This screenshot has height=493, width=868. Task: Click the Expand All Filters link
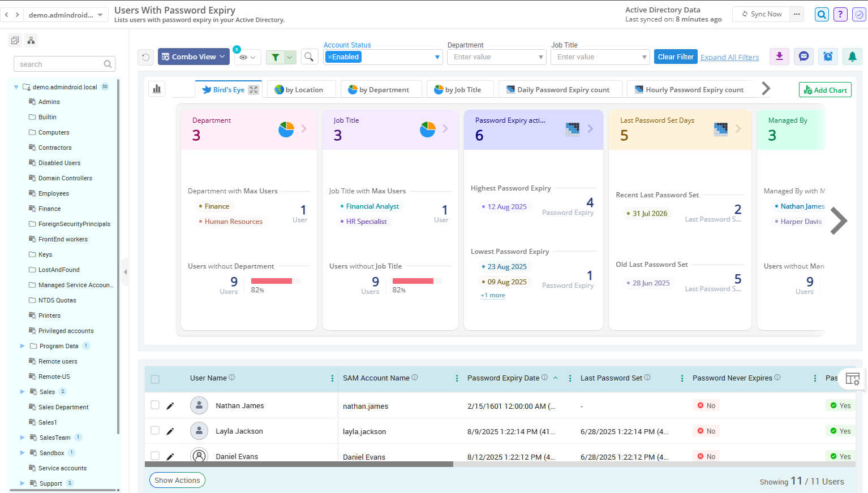(729, 57)
